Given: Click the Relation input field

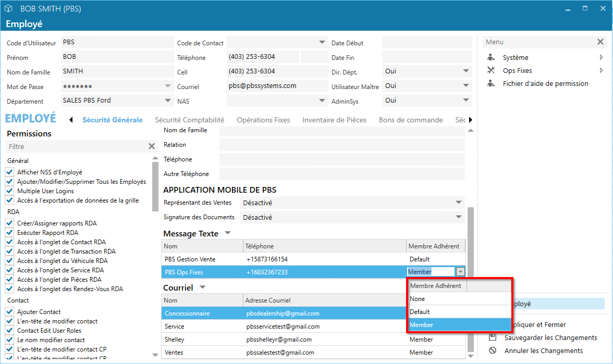Looking at the screenshot, I should 342,145.
